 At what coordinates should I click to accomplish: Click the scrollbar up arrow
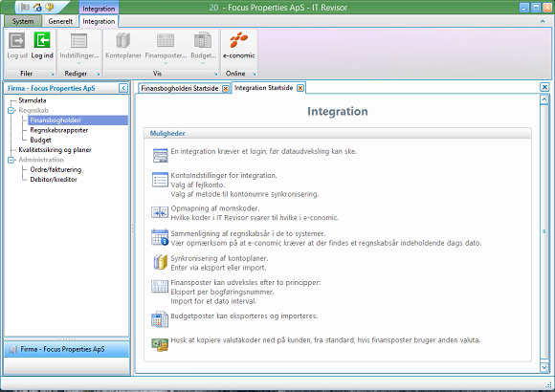(544, 99)
